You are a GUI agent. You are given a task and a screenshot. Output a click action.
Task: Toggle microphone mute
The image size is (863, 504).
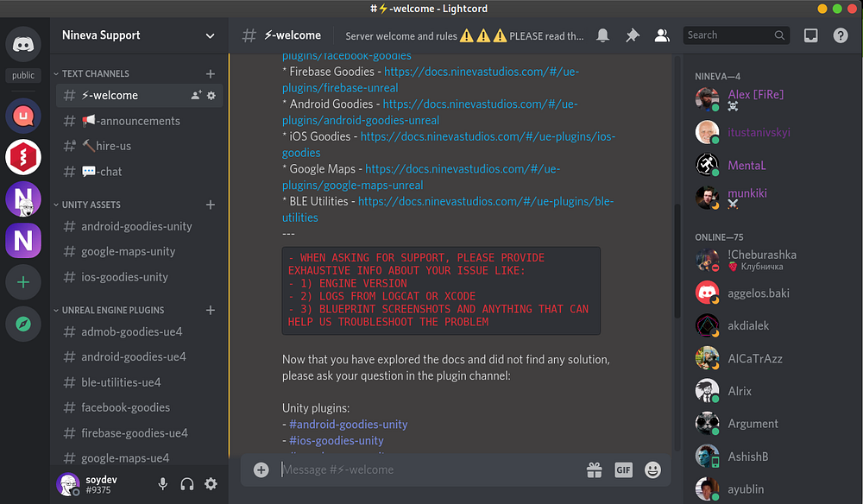tap(163, 483)
